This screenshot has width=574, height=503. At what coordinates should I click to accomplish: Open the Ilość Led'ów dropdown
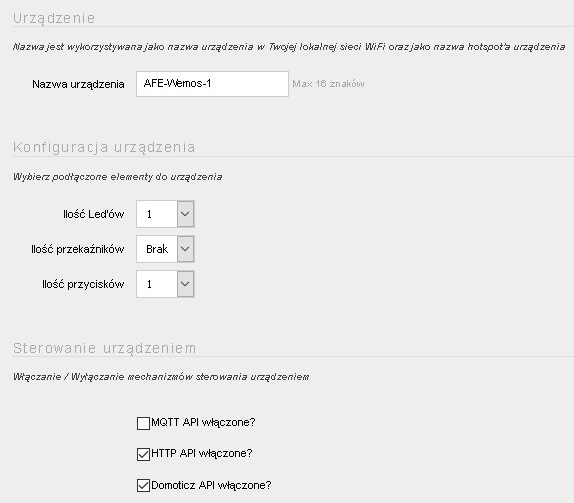point(165,214)
